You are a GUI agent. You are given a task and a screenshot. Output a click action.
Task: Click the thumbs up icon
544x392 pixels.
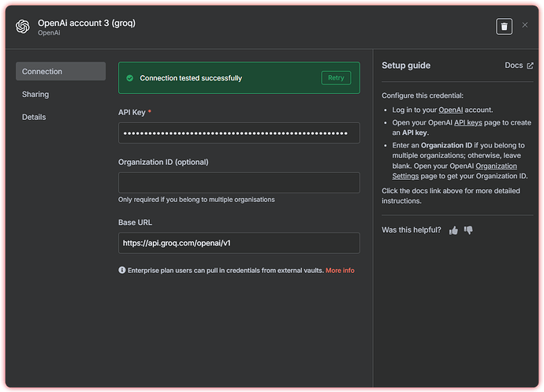tap(453, 230)
